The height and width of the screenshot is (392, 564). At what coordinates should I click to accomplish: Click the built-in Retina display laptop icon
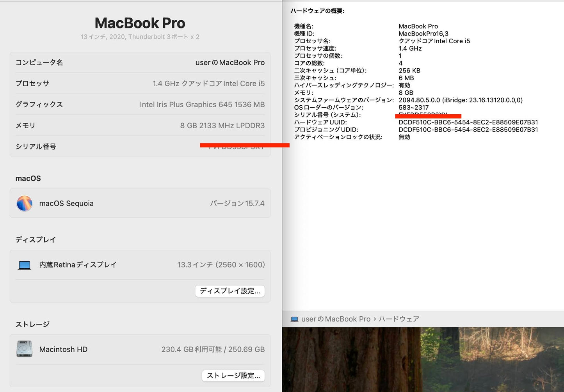pos(24,265)
